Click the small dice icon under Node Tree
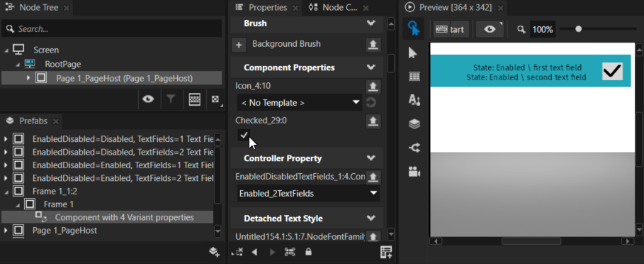Screen dimensions: 644x264 pyautogui.click(x=215, y=99)
